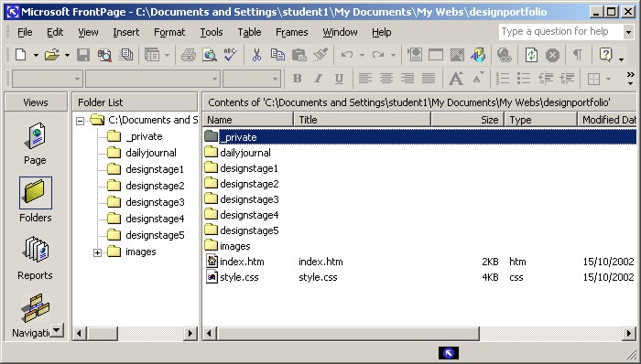This screenshot has height=364, width=641.
Task: Toggle Underline formatting
Action: tap(339, 79)
